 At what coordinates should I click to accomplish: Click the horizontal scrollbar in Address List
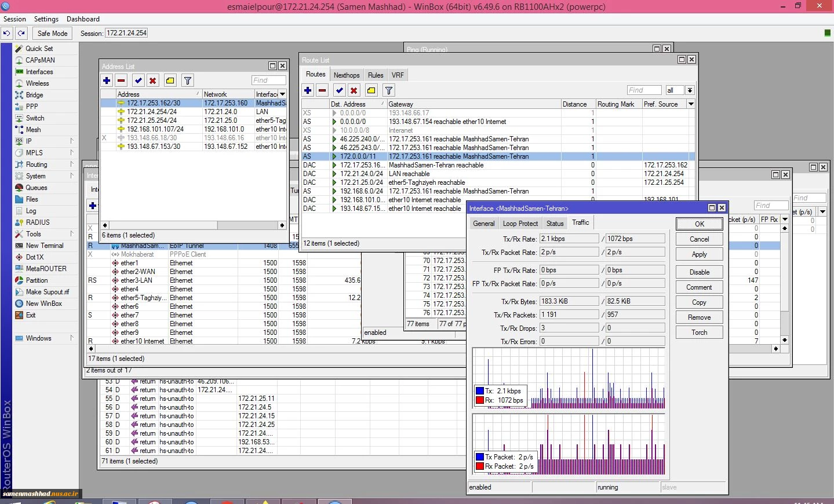coord(193,225)
